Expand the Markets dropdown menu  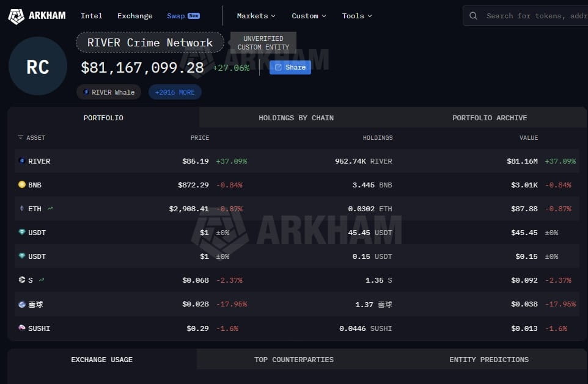[x=256, y=16]
